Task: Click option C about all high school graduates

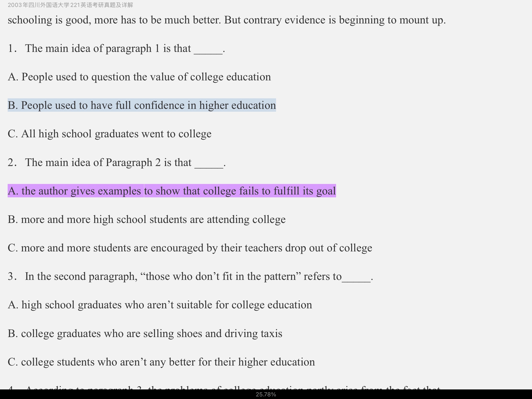Action: point(109,134)
